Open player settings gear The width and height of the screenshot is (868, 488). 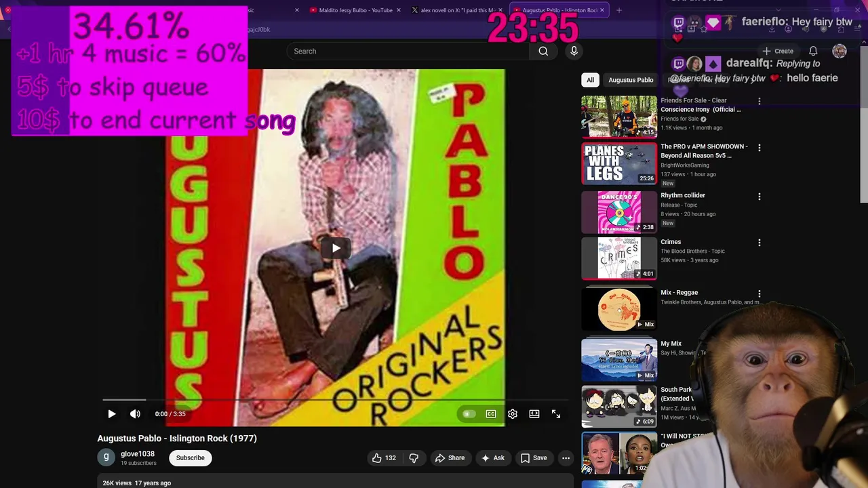point(513,414)
